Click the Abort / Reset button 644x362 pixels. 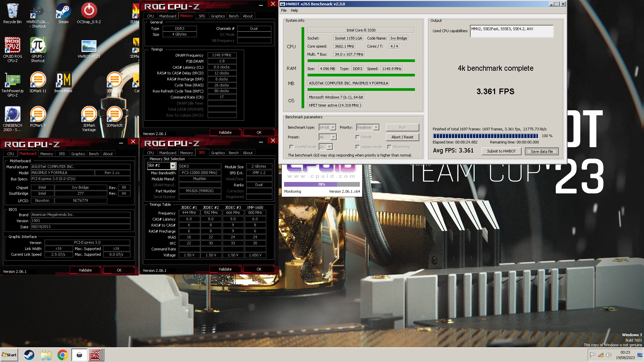pyautogui.click(x=402, y=137)
